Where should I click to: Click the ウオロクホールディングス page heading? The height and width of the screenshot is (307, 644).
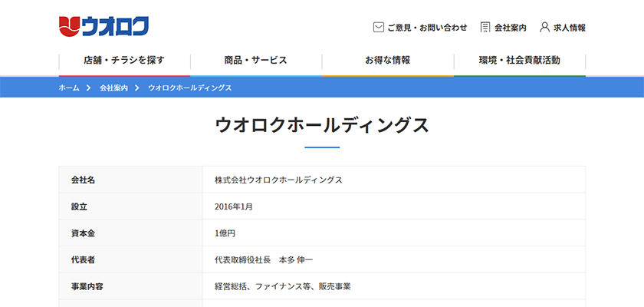click(322, 125)
